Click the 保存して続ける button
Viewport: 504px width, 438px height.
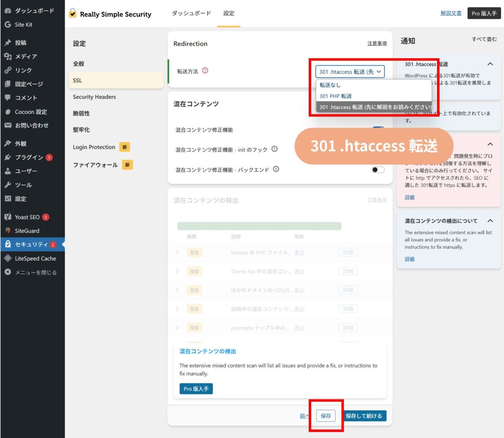tap(364, 416)
